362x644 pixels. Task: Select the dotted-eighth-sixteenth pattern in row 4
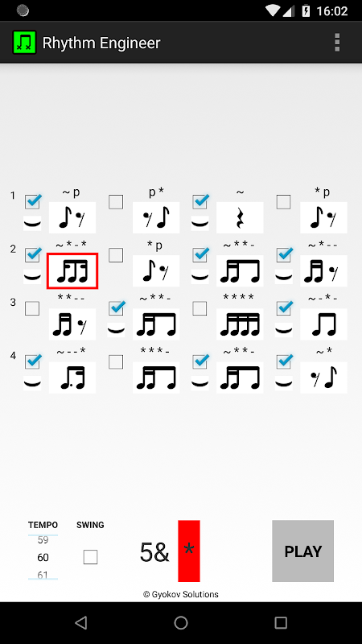point(72,378)
